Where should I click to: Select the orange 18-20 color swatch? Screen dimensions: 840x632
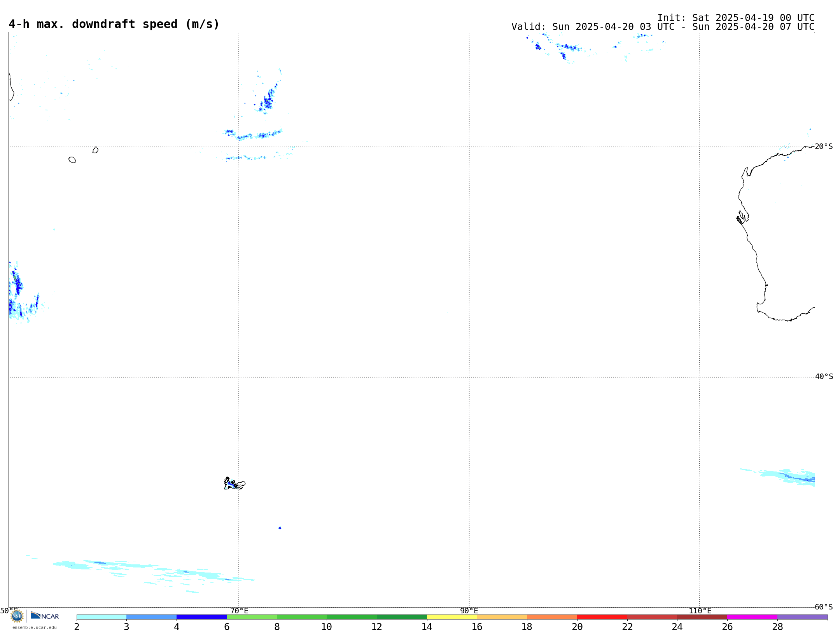click(552, 617)
